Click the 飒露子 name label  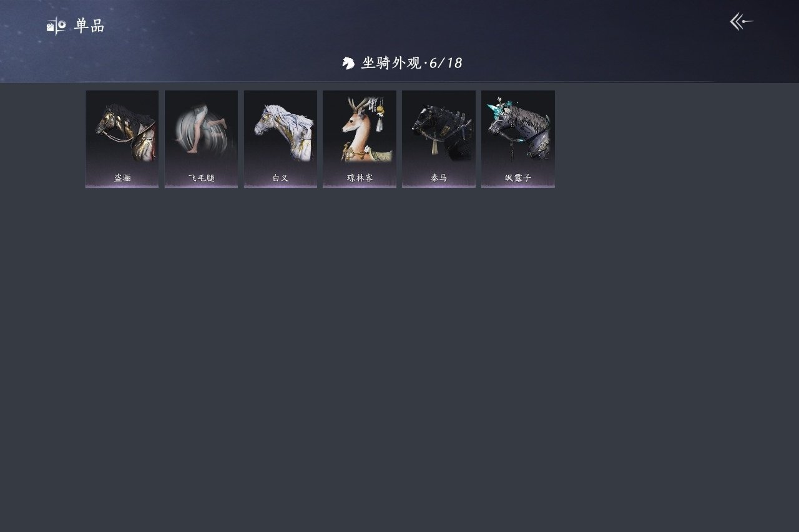point(517,178)
